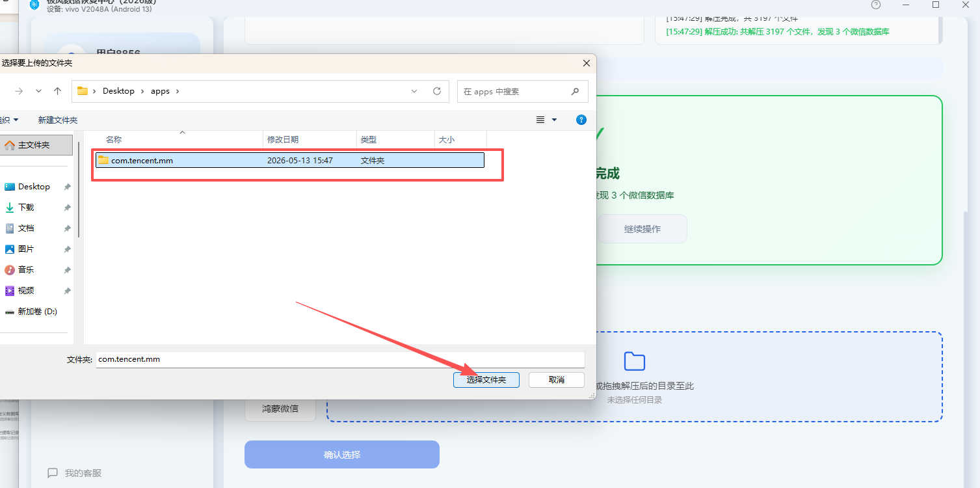This screenshot has height=488, width=980.
Task: Create a new folder with 新建文件夹
Action: pos(58,120)
